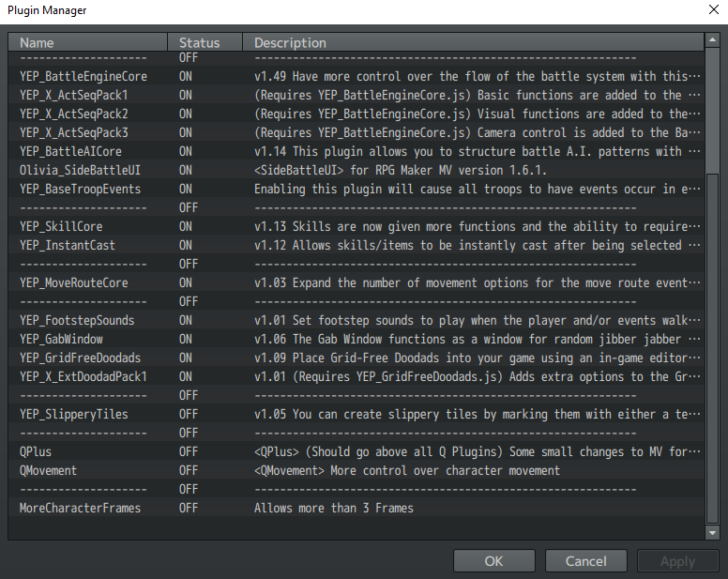Image resolution: width=728 pixels, height=579 pixels.
Task: Click the 'v1.06 The Gab Window functions' description
Action: point(477,339)
